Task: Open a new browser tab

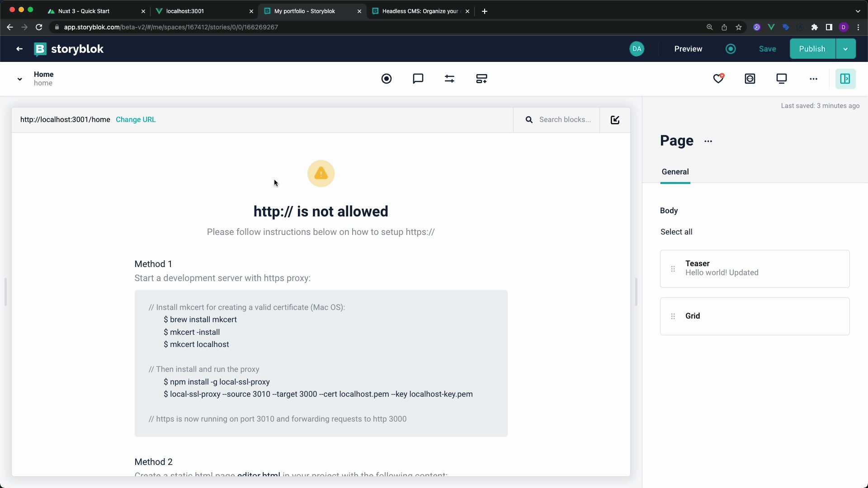Action: 485,11
